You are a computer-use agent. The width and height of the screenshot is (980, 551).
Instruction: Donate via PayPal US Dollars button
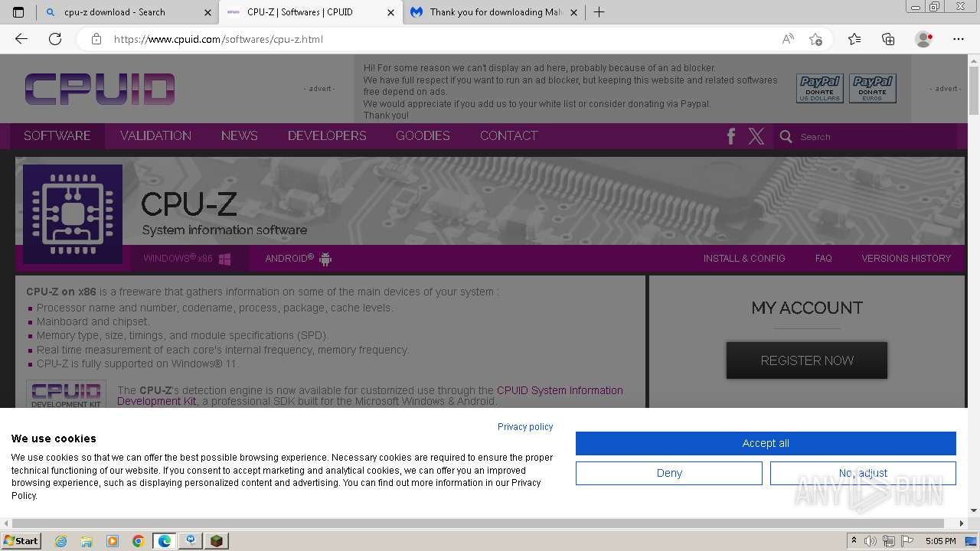(x=820, y=89)
